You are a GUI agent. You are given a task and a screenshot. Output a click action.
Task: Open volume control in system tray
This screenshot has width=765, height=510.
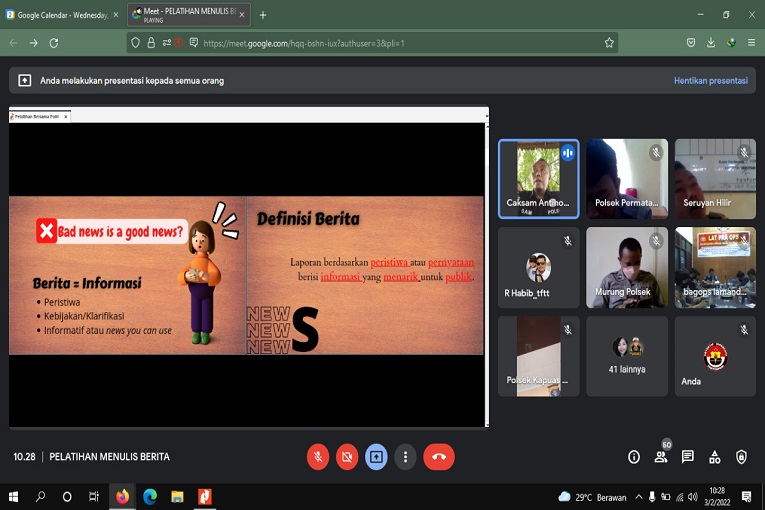pyautogui.click(x=693, y=497)
